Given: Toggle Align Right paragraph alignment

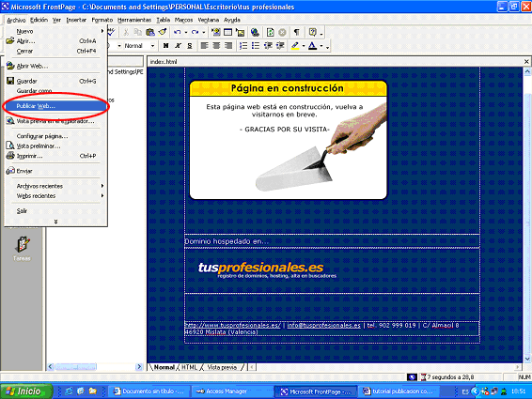Looking at the screenshot, I should (228, 45).
